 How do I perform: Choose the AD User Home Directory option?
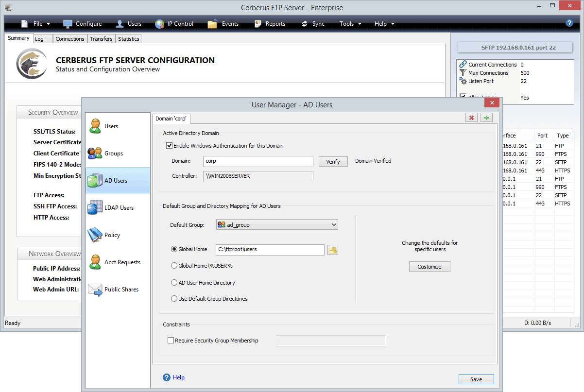pyautogui.click(x=174, y=283)
